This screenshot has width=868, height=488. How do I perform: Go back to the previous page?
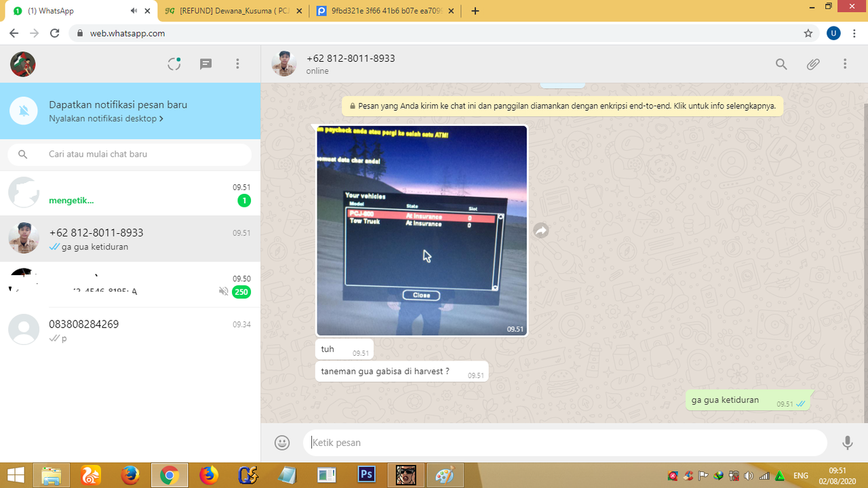tap(14, 33)
